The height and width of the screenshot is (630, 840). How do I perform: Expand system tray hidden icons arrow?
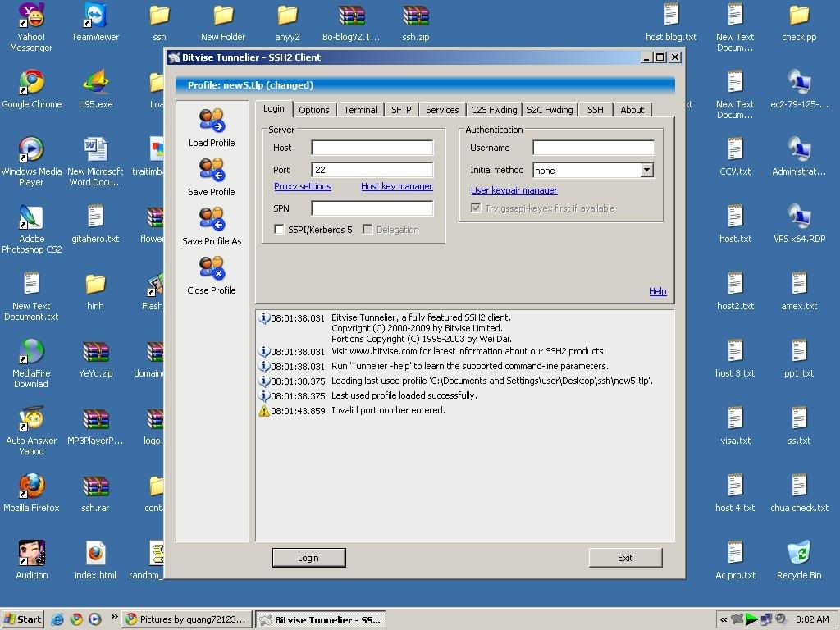[724, 619]
